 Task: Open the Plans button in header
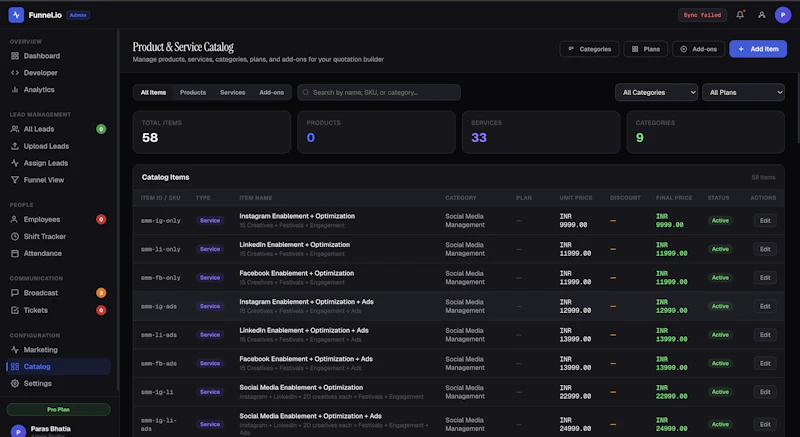pos(645,49)
